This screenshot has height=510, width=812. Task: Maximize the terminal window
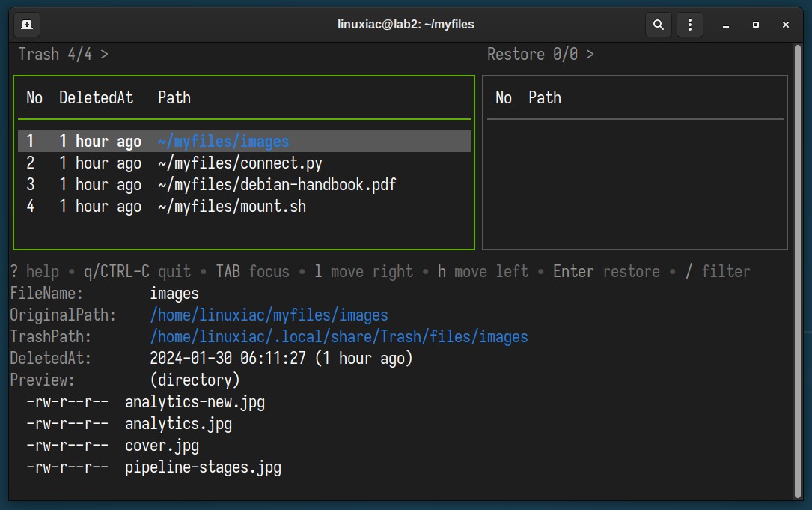pyautogui.click(x=756, y=25)
